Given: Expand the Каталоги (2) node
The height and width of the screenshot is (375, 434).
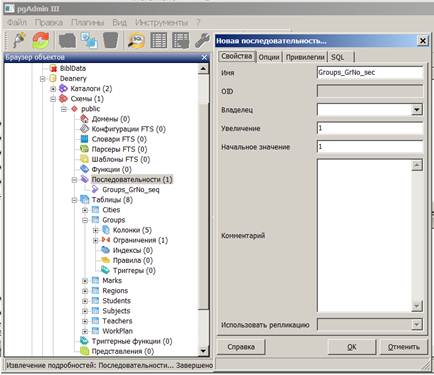Looking at the screenshot, I should [x=53, y=89].
